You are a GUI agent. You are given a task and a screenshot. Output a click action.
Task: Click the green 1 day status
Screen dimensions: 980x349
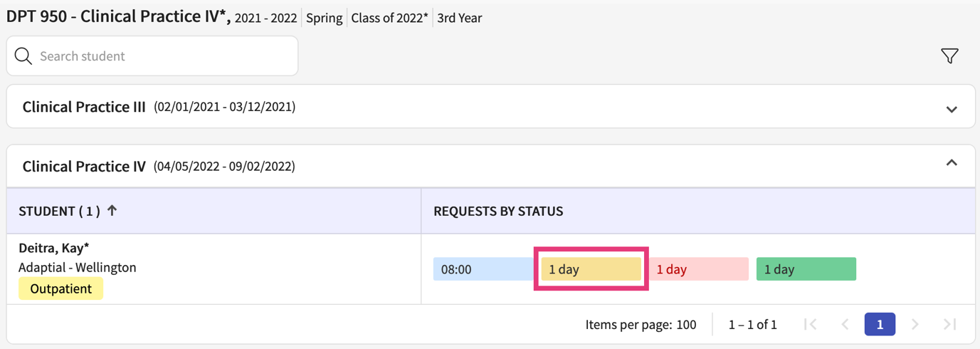click(806, 269)
